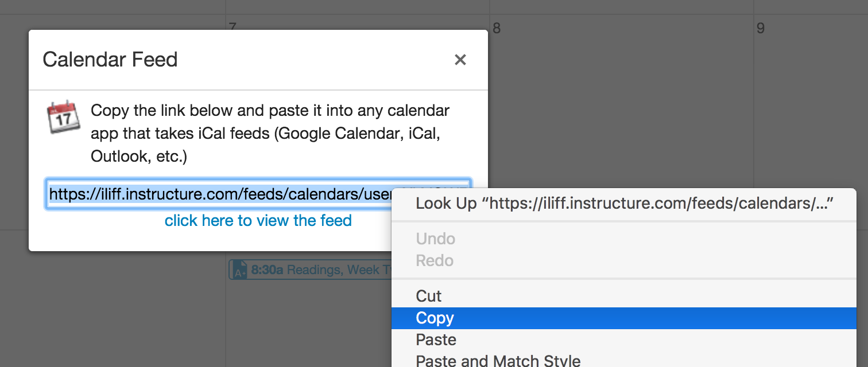Choose Copy from the context menu
868x367 pixels.
tap(435, 318)
